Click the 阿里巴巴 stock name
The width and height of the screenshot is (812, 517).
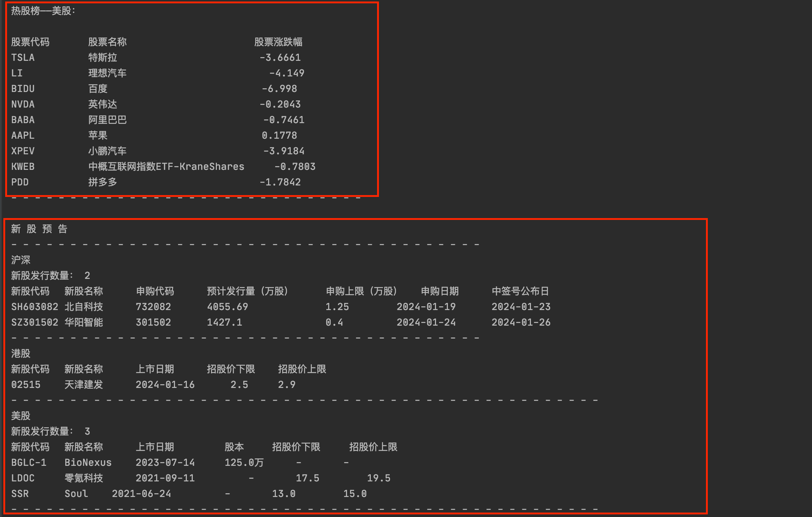pyautogui.click(x=107, y=120)
